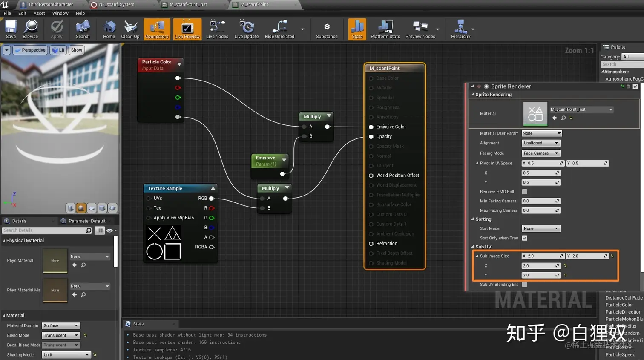Click Phys Material None thumbnail
Screen dimensions: 644x360
point(55,261)
